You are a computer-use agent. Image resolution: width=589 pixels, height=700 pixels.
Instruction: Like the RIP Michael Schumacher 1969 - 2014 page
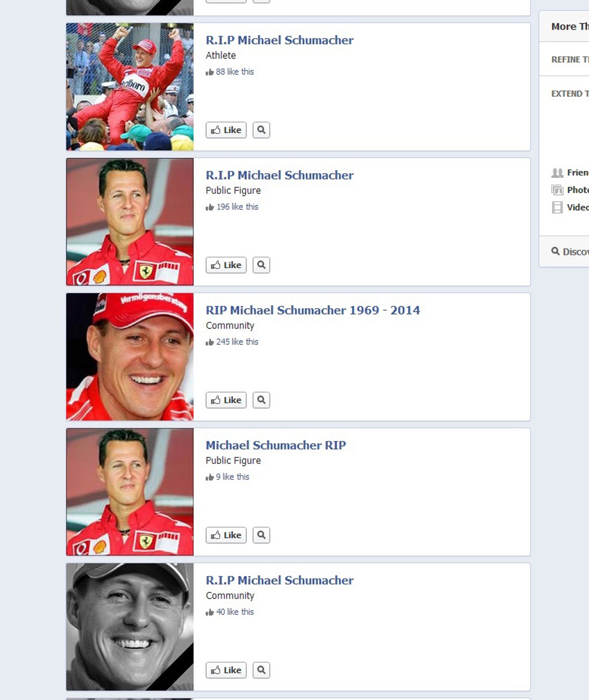pyautogui.click(x=226, y=400)
